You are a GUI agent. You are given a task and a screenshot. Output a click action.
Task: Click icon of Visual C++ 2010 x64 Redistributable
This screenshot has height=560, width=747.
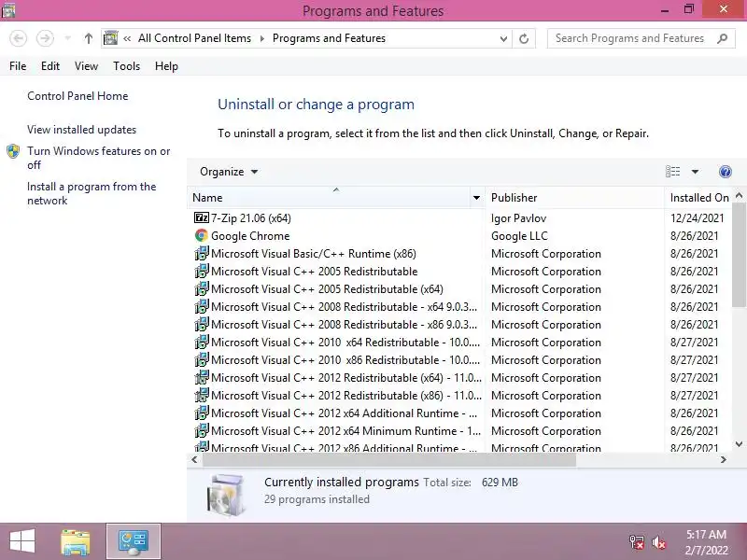[202, 341]
